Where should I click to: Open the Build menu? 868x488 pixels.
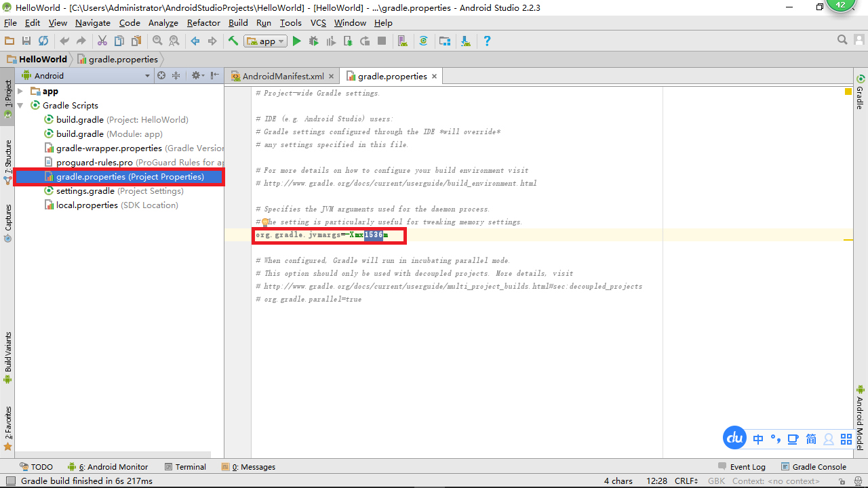click(x=238, y=22)
